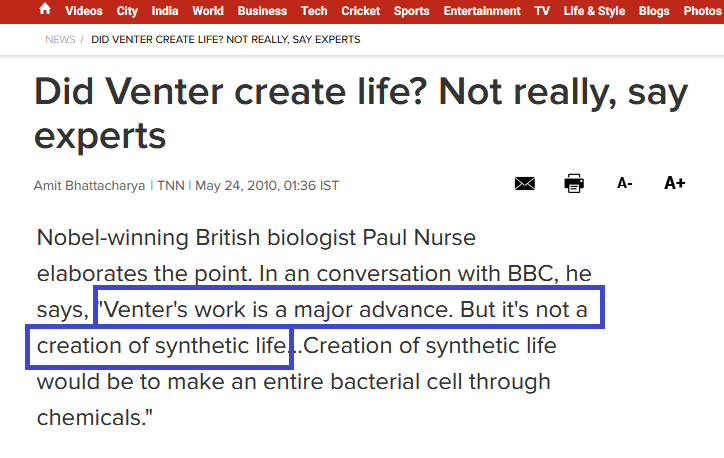Go to the home page icon
This screenshot has width=724, height=458.
coord(44,10)
